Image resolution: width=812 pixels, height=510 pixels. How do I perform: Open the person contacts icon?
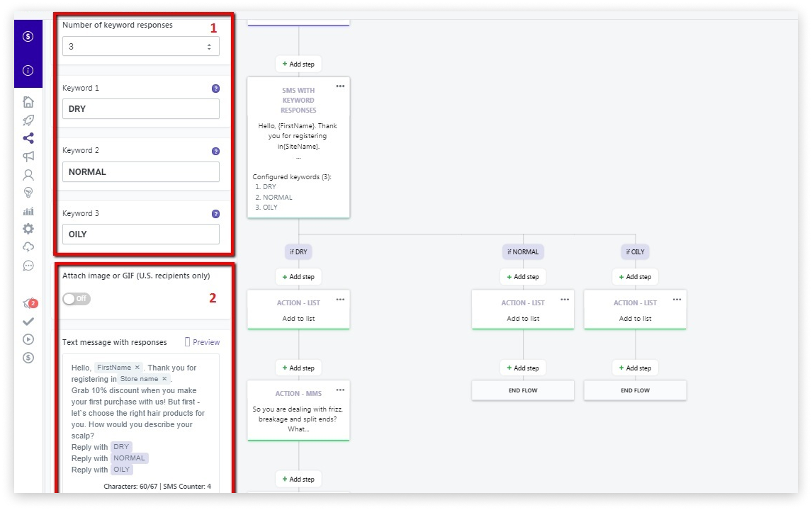[x=28, y=174]
